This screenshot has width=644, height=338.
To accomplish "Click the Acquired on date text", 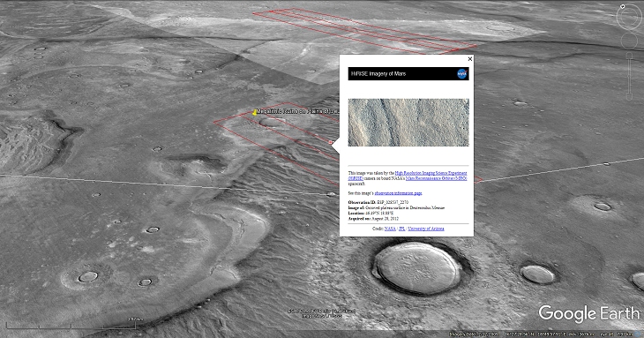I will (x=386, y=219).
